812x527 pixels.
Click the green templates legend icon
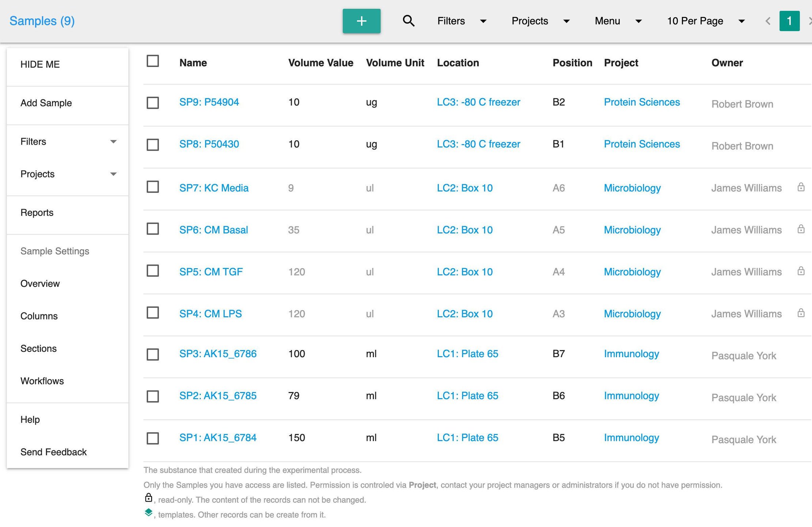coord(149,512)
